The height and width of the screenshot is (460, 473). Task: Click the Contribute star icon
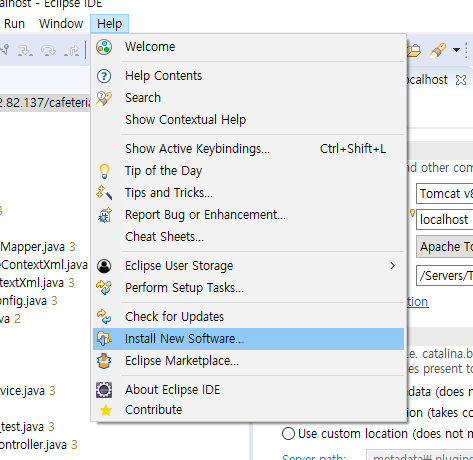pyautogui.click(x=106, y=410)
